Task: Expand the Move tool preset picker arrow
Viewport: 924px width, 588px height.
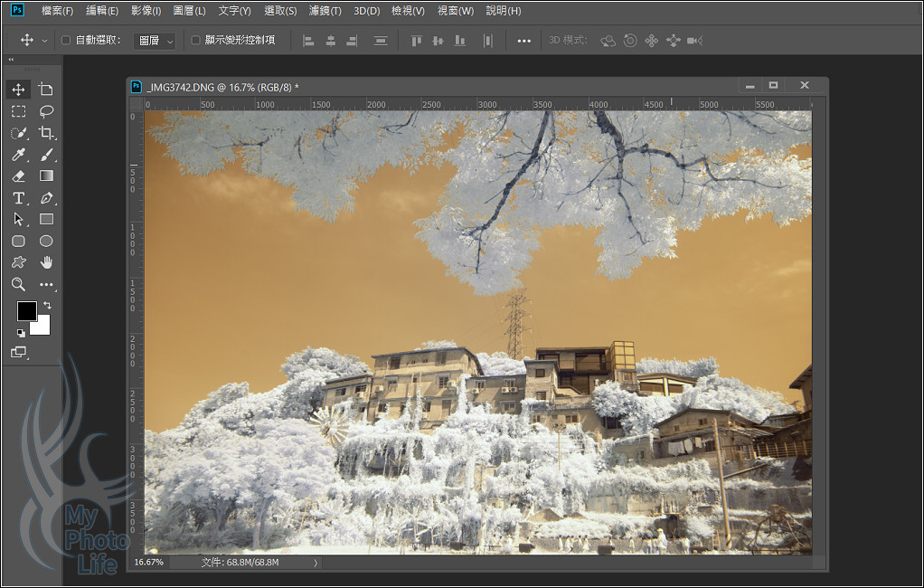Action: pyautogui.click(x=44, y=41)
